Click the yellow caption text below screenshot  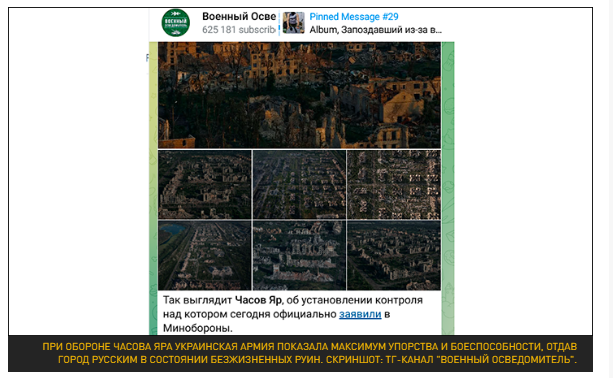point(310,353)
